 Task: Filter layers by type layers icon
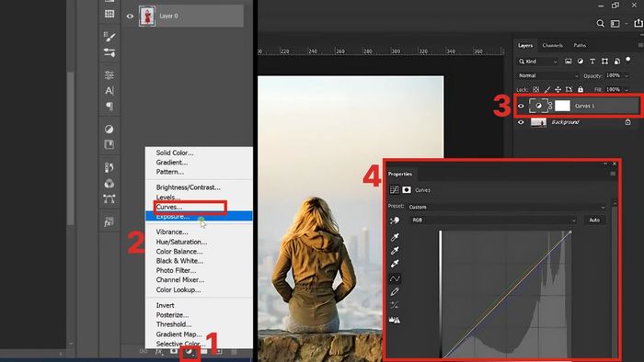[x=592, y=61]
